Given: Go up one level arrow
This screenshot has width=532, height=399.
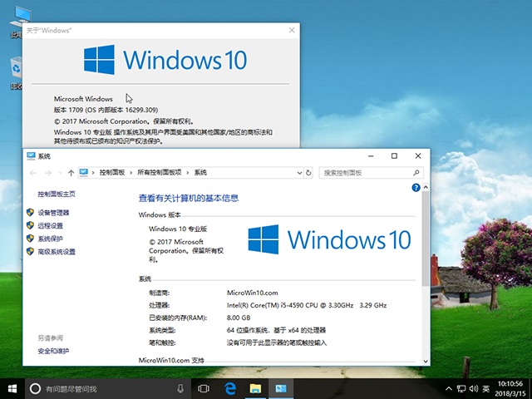Looking at the screenshot, I should (x=71, y=173).
